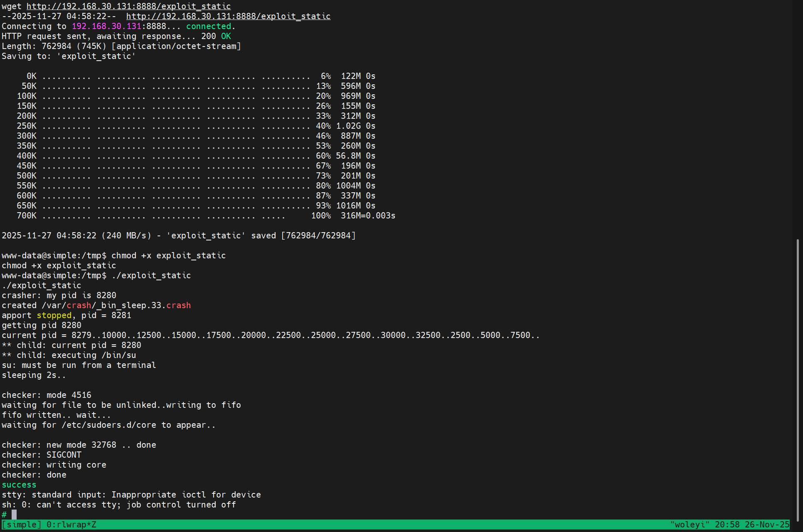Click the 'checker: mode 4516' output line

pyautogui.click(x=46, y=395)
